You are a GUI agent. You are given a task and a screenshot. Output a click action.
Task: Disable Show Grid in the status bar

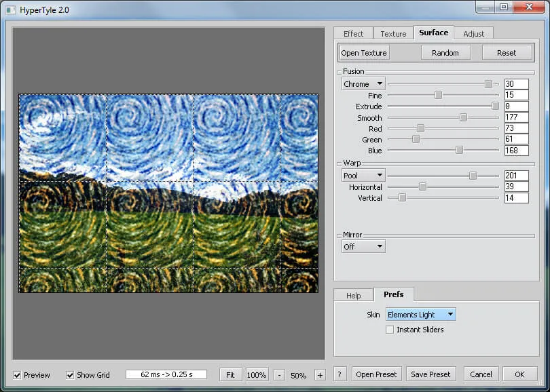(70, 374)
